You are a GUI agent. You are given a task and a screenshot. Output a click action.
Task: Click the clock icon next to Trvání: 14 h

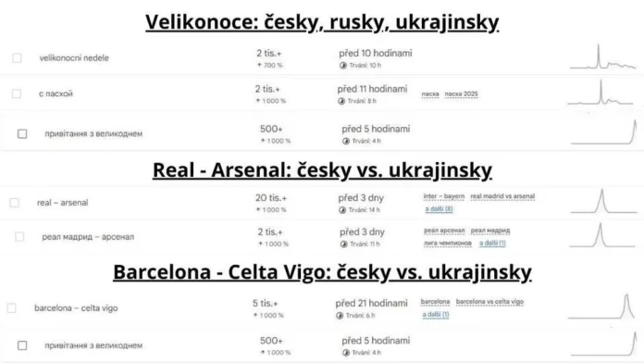342,210
